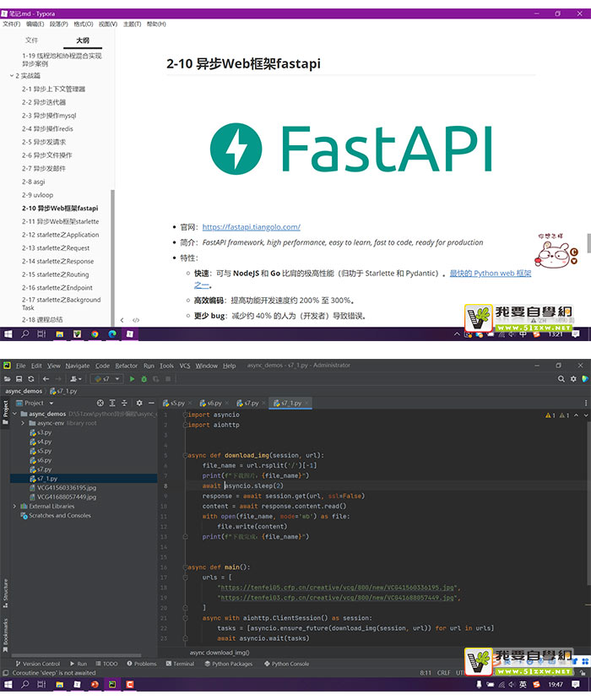Fold the main function at line 16
591x700 pixels.
pos(185,567)
